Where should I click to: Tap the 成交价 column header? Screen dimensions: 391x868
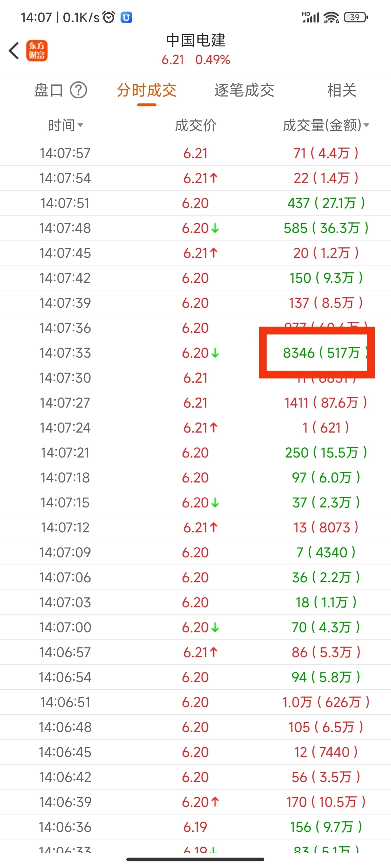[195, 125]
